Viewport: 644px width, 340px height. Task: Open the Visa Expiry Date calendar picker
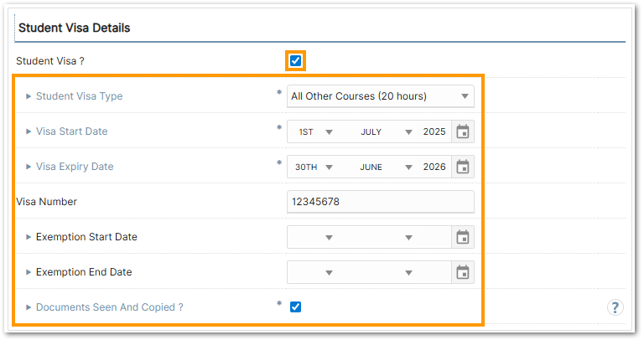point(462,167)
